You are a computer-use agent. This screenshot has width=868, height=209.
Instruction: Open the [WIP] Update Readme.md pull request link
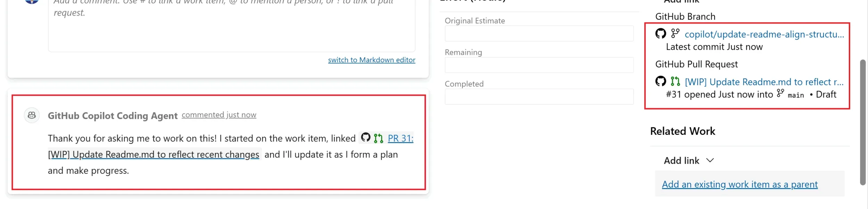click(764, 82)
